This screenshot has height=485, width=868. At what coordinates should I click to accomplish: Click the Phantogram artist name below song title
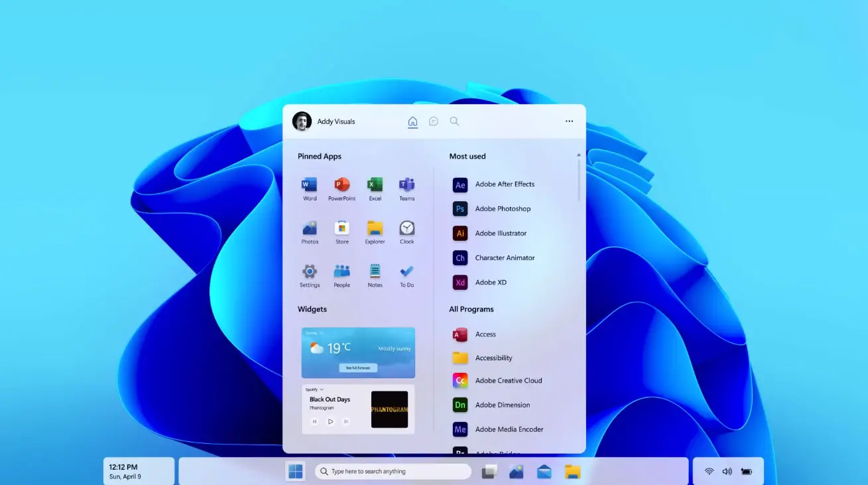(322, 408)
